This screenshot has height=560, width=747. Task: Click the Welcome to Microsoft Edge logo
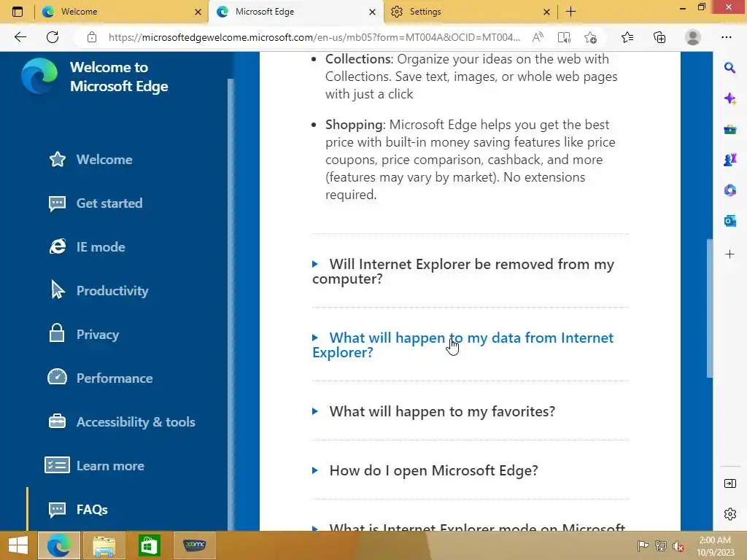[39, 76]
